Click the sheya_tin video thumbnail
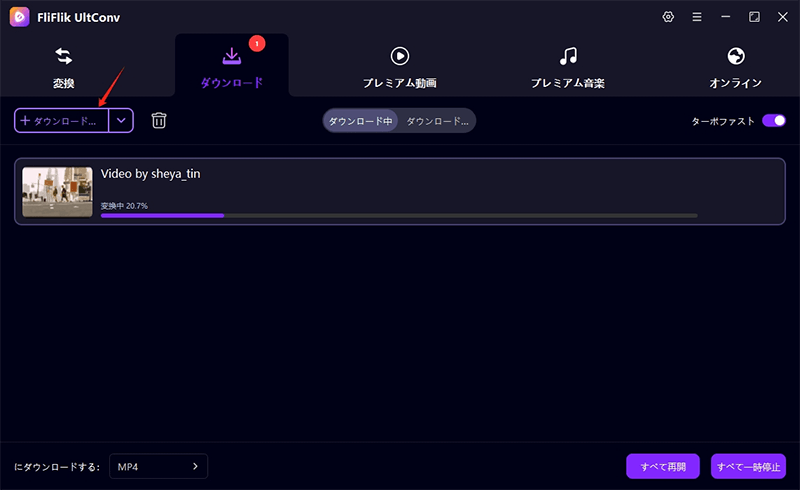800x490 pixels. (x=57, y=192)
